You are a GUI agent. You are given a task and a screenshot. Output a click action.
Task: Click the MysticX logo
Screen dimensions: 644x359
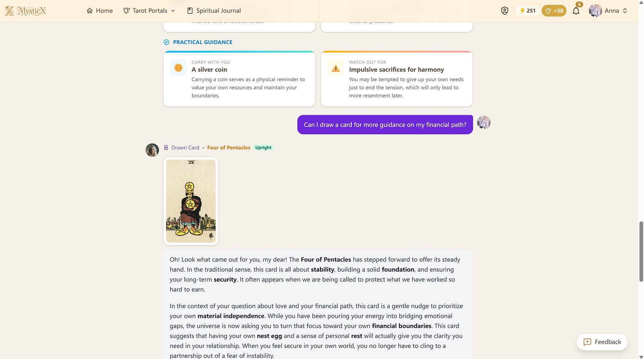point(25,11)
